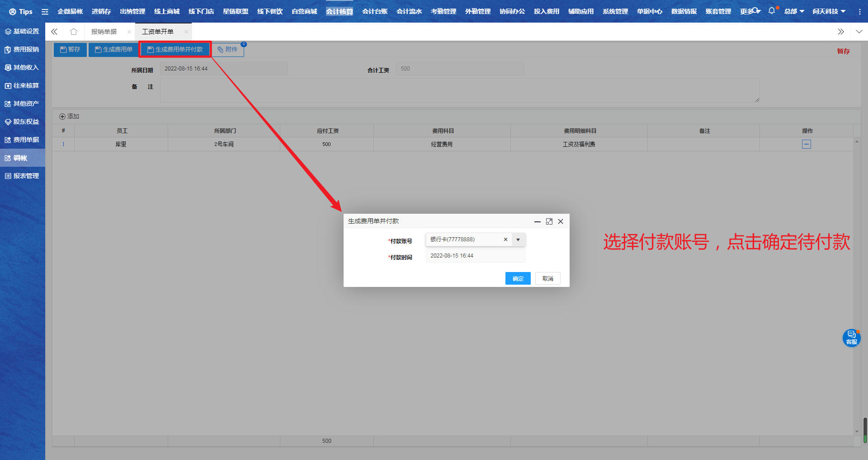The height and width of the screenshot is (460, 868).
Task: Switch to the 报销单据 tab
Action: click(x=104, y=32)
